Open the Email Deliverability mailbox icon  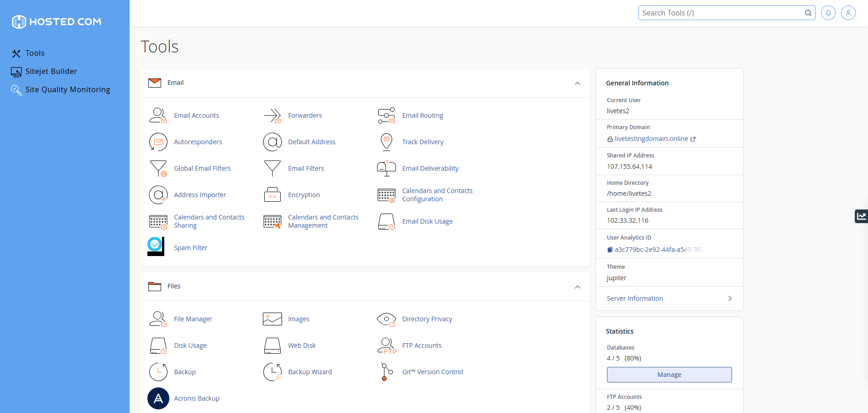tap(386, 168)
